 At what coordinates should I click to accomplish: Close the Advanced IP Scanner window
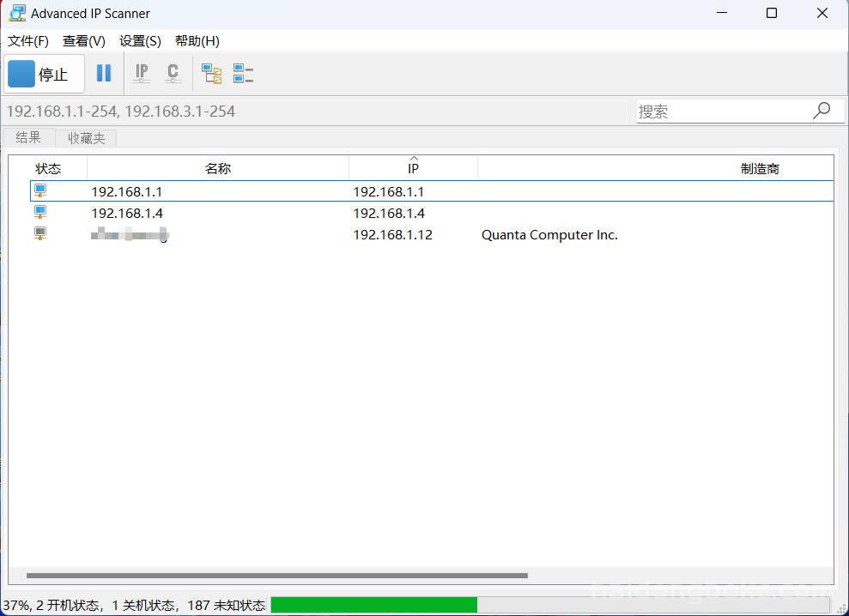click(x=822, y=13)
